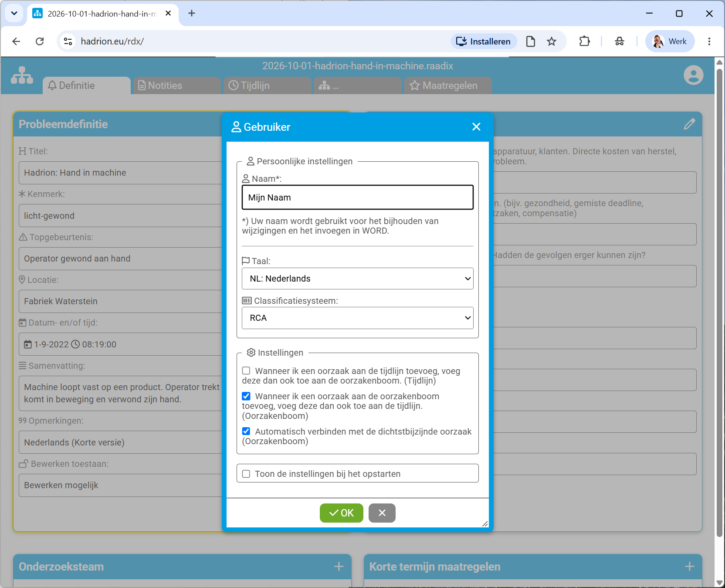725x588 pixels.
Task: Click the Hadrion tree logo icon
Action: tap(22, 75)
